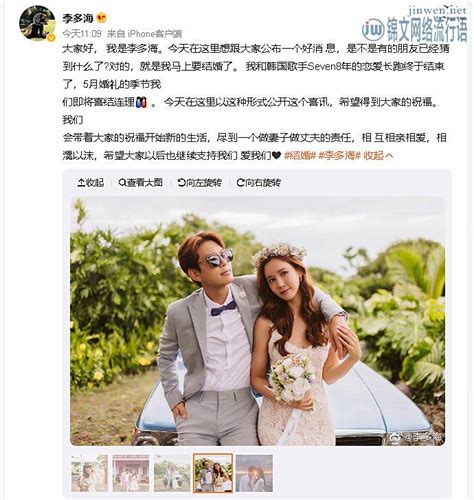Click the counter-clockwise rotate arrow icon
The height and width of the screenshot is (500, 474).
pos(182,182)
